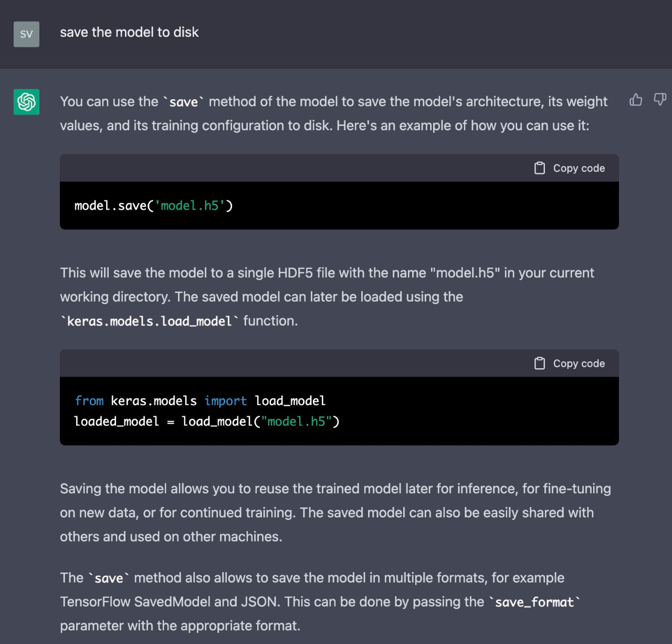Click the thumbs down feedback icon

[659, 99]
